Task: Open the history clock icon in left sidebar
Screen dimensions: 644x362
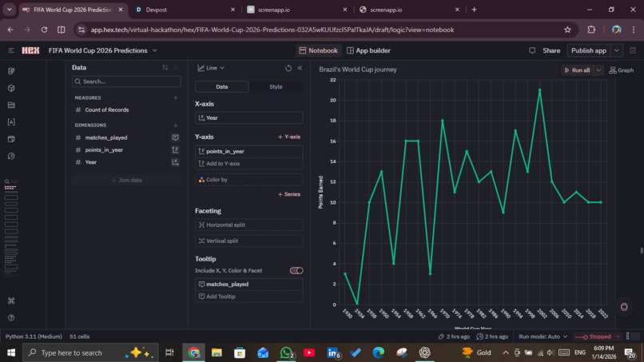Action: (x=11, y=156)
